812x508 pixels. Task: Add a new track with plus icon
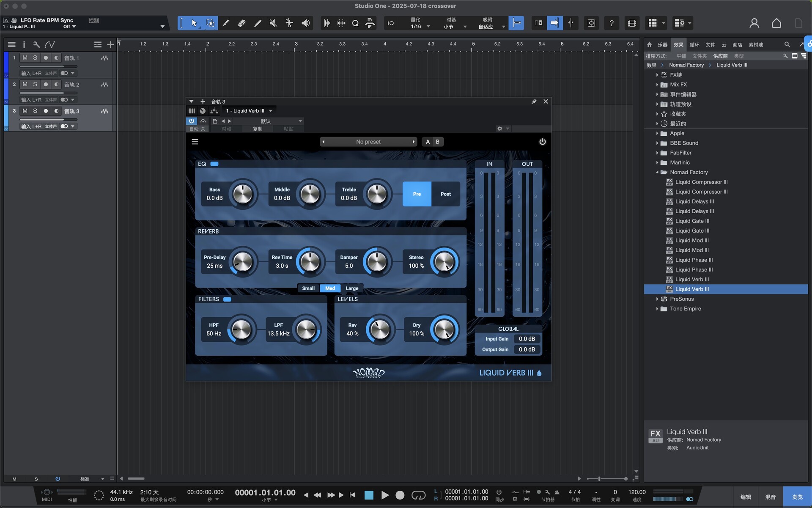coord(110,44)
